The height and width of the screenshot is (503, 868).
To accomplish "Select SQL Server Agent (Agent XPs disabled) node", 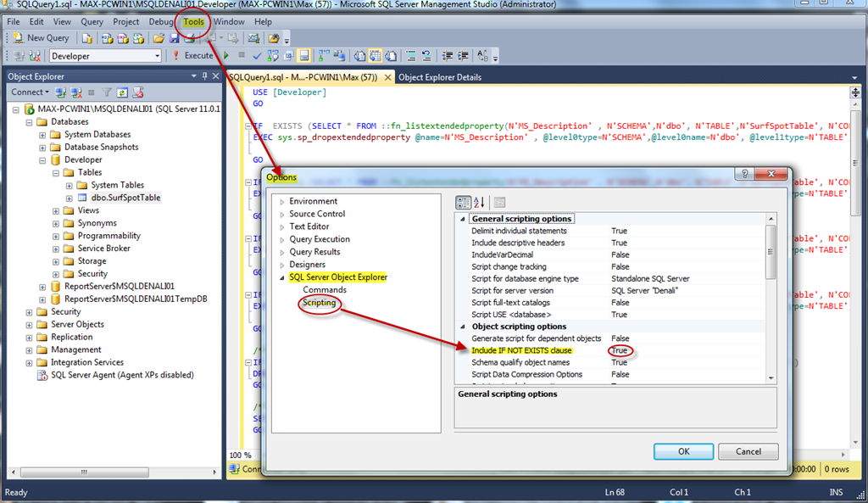I will [x=122, y=375].
